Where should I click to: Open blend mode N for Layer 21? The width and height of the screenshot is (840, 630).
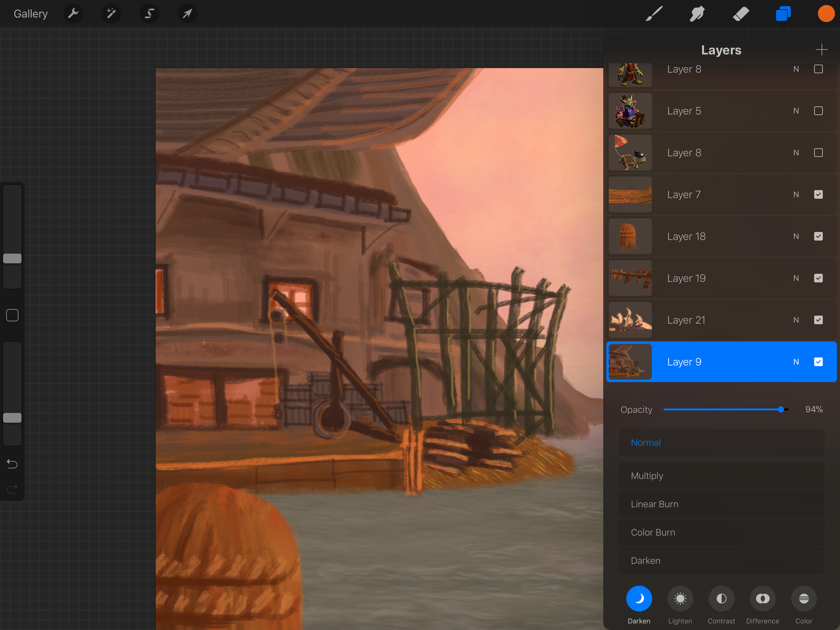pyautogui.click(x=796, y=320)
